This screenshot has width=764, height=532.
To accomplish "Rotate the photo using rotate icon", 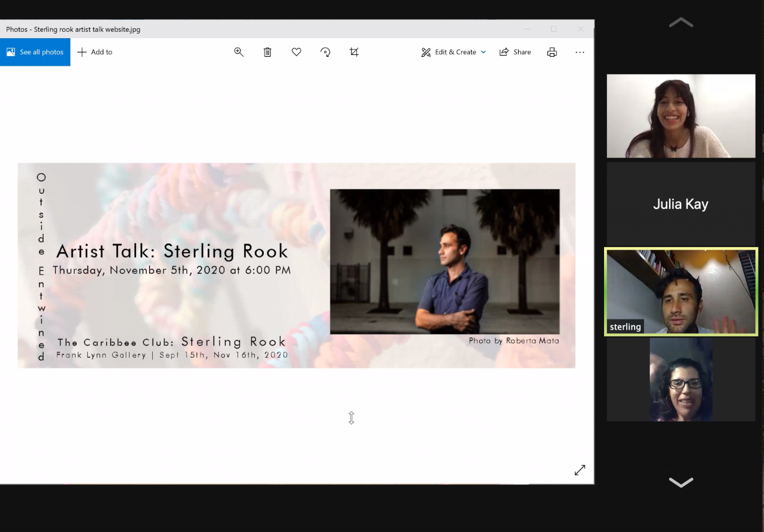I will [x=325, y=52].
